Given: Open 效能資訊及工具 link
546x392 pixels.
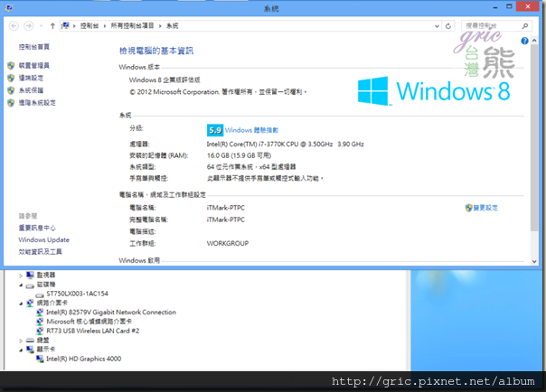Looking at the screenshot, I should click(40, 251).
